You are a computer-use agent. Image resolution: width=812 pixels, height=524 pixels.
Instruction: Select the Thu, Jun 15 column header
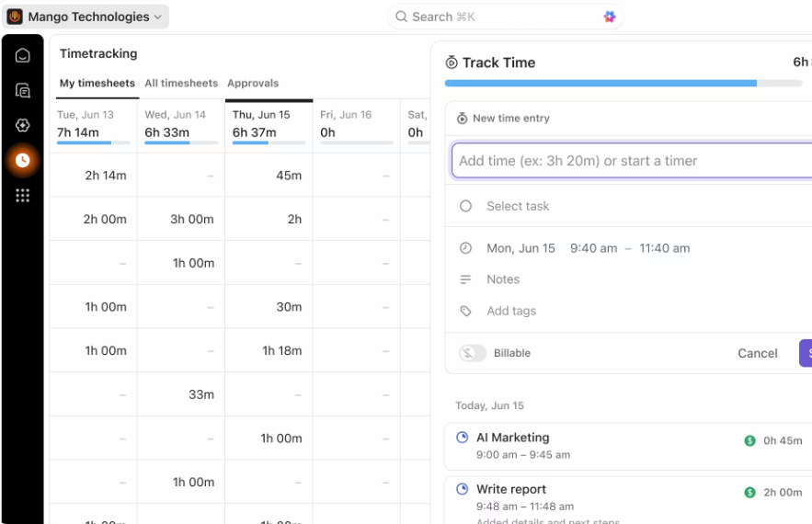tap(269, 126)
